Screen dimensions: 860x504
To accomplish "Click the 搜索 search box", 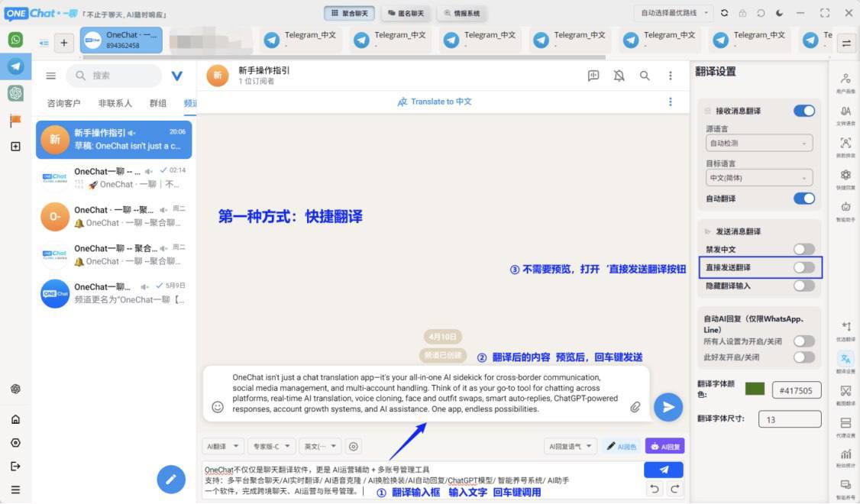I will pyautogui.click(x=114, y=76).
